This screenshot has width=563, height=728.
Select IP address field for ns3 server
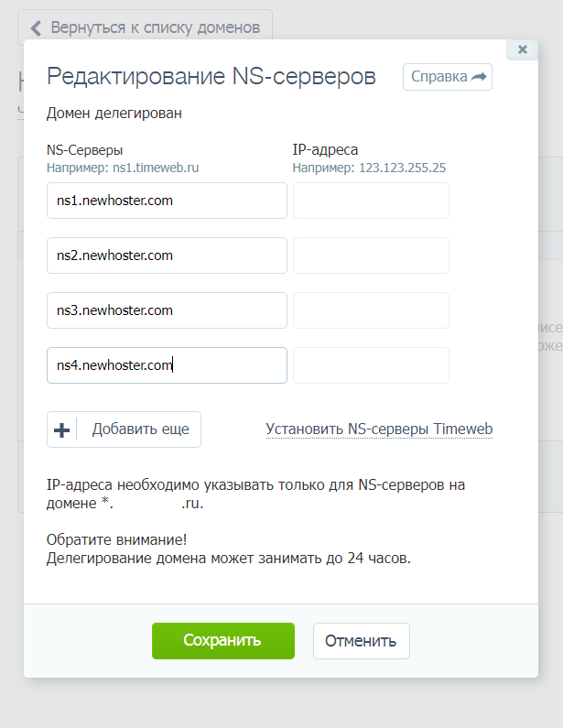(x=371, y=310)
